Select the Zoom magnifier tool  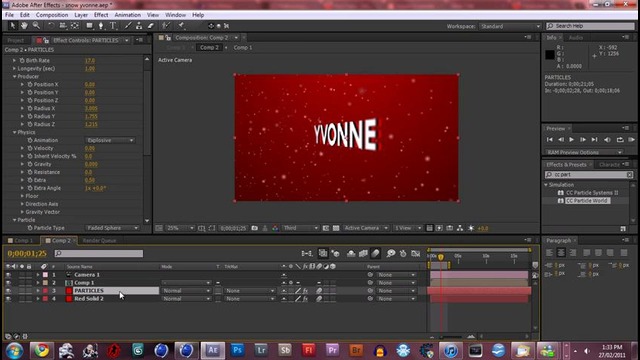click(x=36, y=26)
